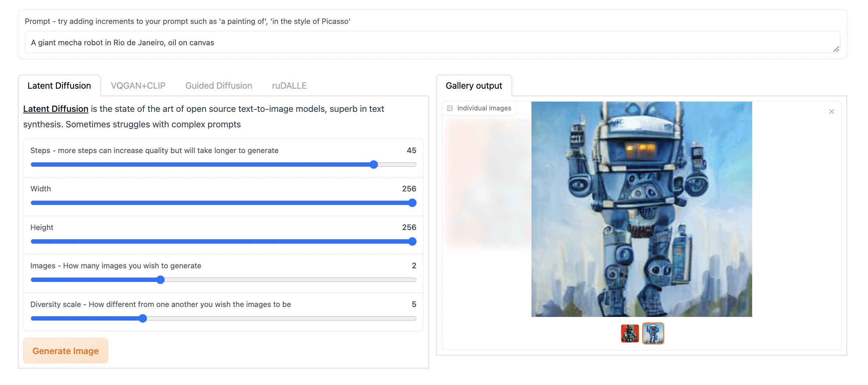Image resolution: width=868 pixels, height=385 pixels.
Task: Click the Height slider handle
Action: click(412, 241)
